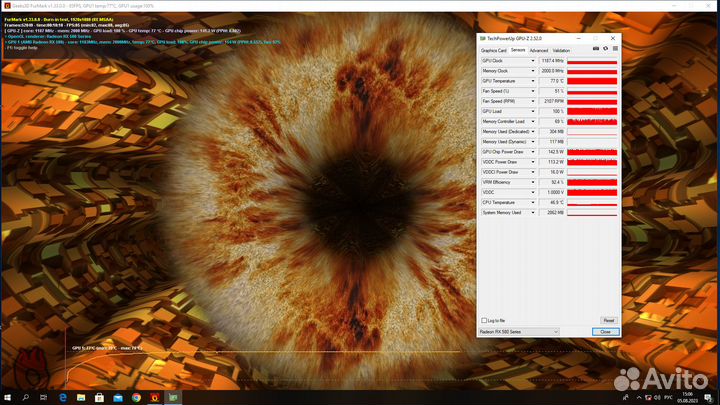The image size is (720, 405).
Task: Open the GPU-Z hamburger menu
Action: click(x=613, y=49)
